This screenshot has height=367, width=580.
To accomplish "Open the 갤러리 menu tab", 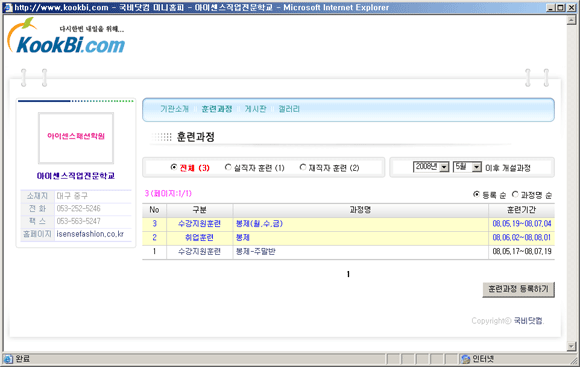I will (x=289, y=109).
